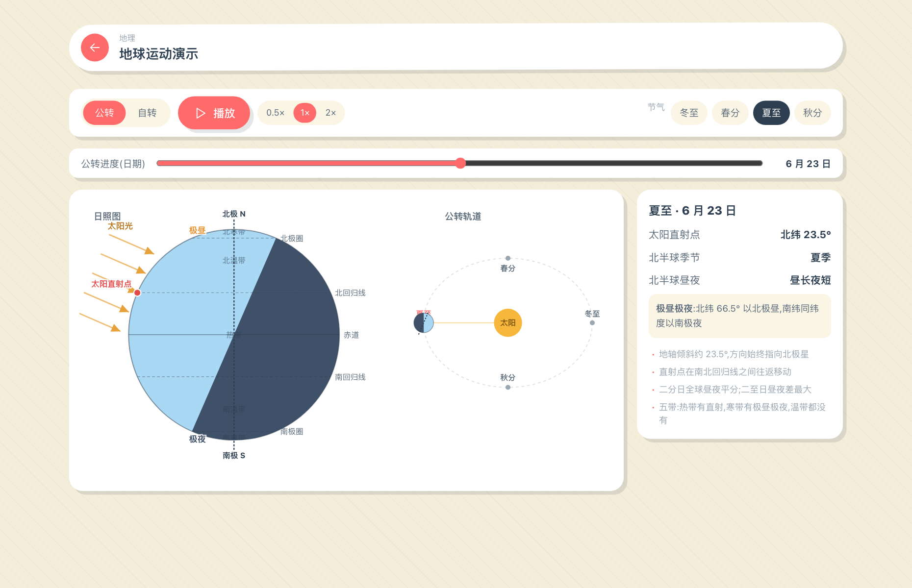Click the 冬至 orbit marker dot
This screenshot has width=912, height=588.
[592, 323]
